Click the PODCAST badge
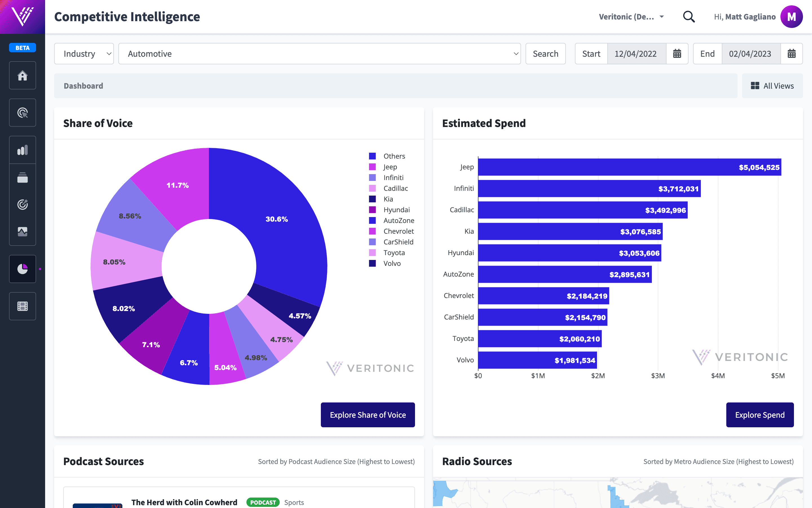The image size is (812, 508). (x=263, y=502)
